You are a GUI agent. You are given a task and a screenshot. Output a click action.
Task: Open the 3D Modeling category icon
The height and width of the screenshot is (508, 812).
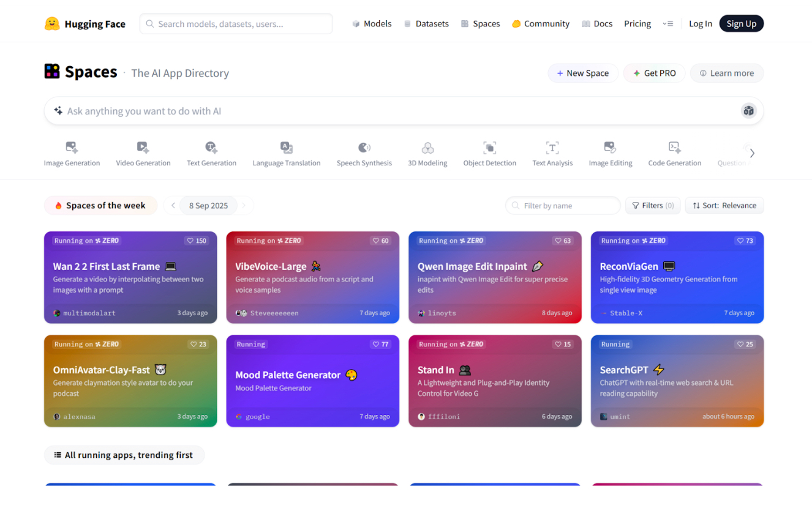[427, 148]
